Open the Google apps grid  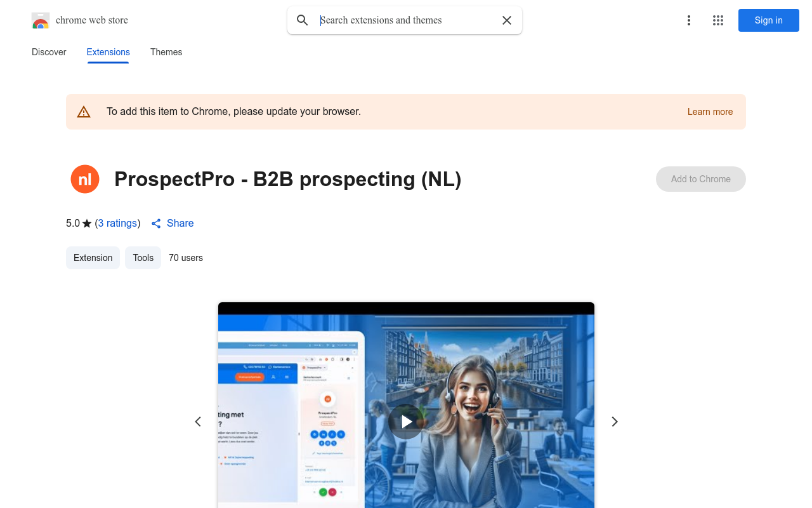click(x=718, y=20)
